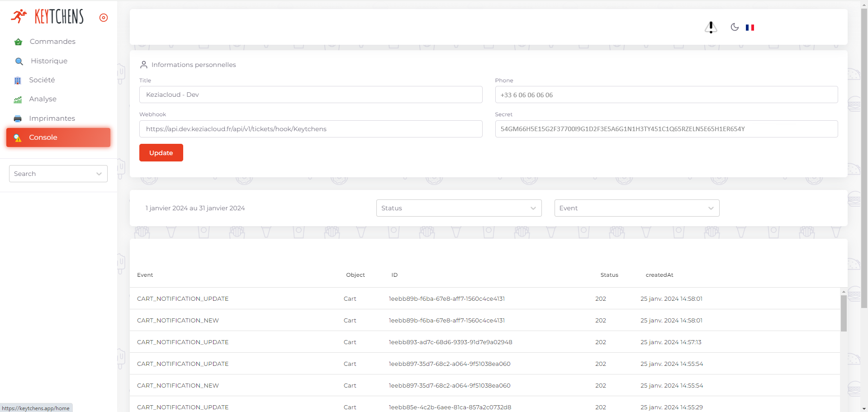868x412 pixels.
Task: Open the Status filter dropdown
Action: (x=459, y=208)
